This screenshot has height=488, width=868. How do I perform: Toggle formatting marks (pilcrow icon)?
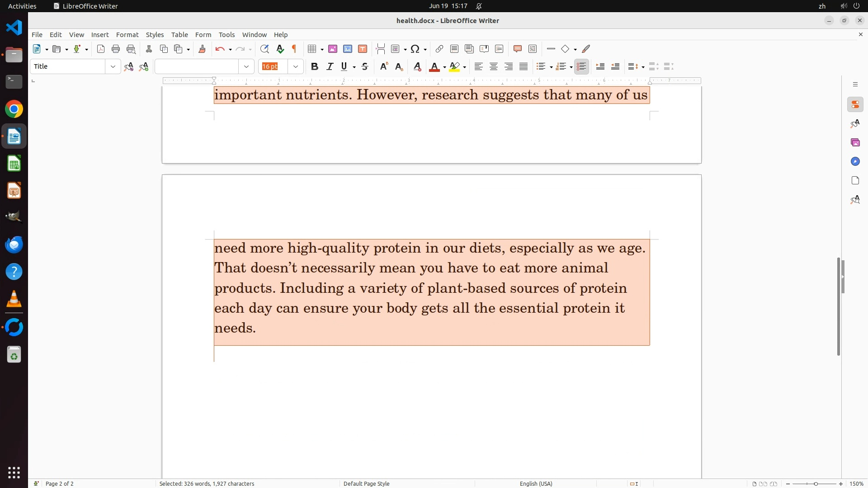pos(294,49)
